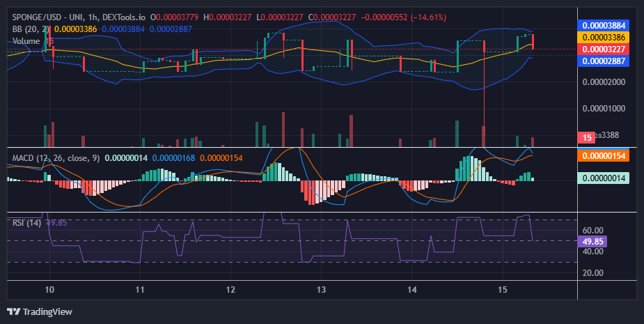Click the 0.00001000 price scale tick
The width and height of the screenshot is (644, 324).
[x=604, y=109]
